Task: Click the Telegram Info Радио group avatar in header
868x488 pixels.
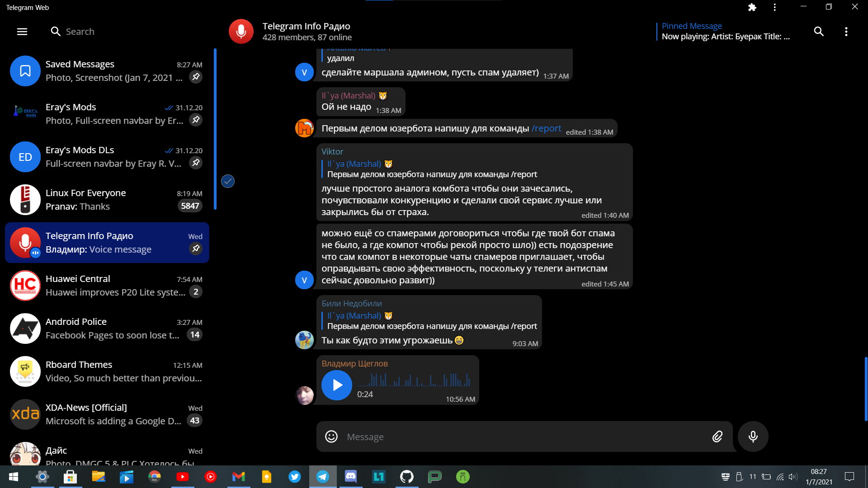Action: (241, 31)
